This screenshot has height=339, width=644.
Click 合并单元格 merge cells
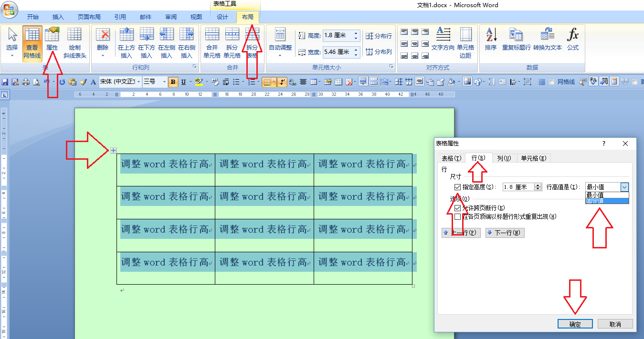(212, 42)
